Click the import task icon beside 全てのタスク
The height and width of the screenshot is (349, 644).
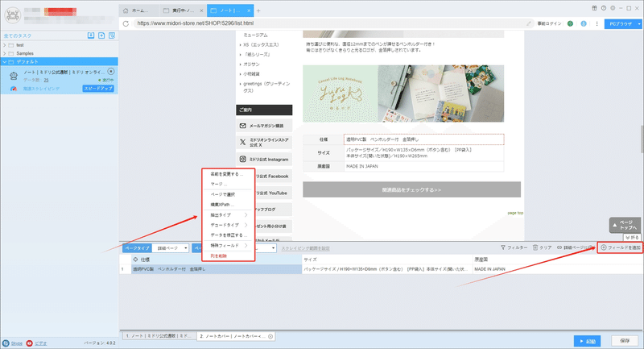coord(91,35)
